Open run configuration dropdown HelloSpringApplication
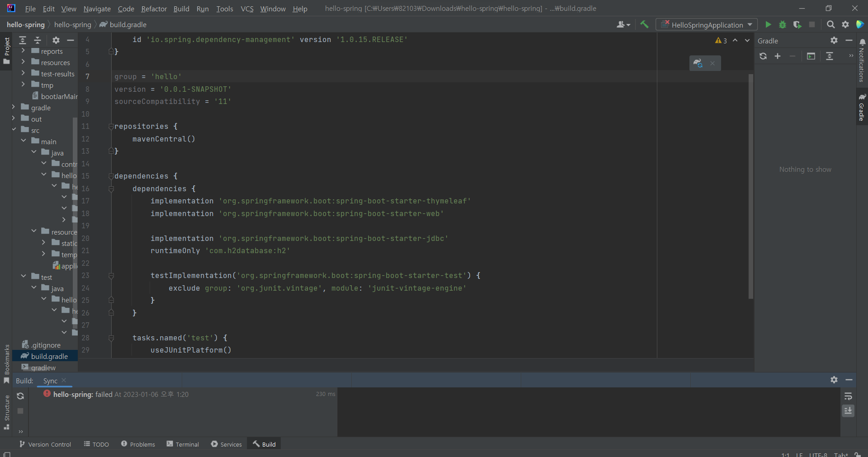868x457 pixels. coord(707,24)
